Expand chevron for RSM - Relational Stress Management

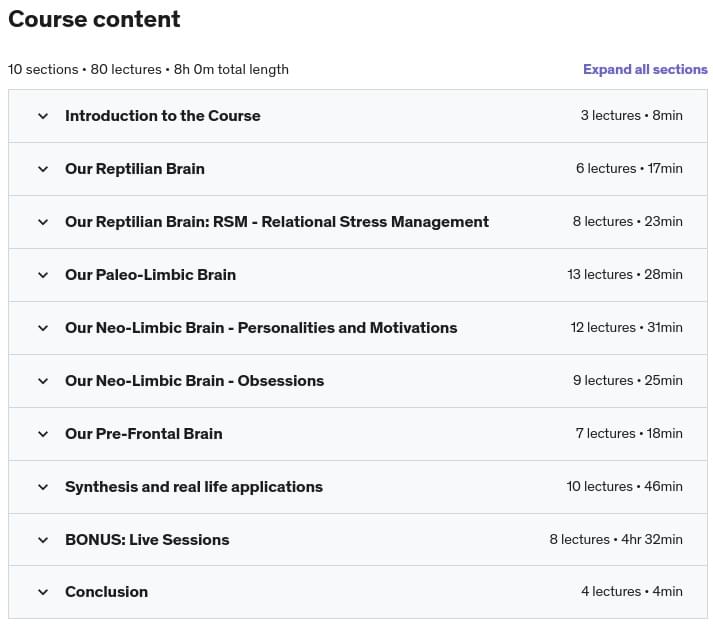(43, 222)
